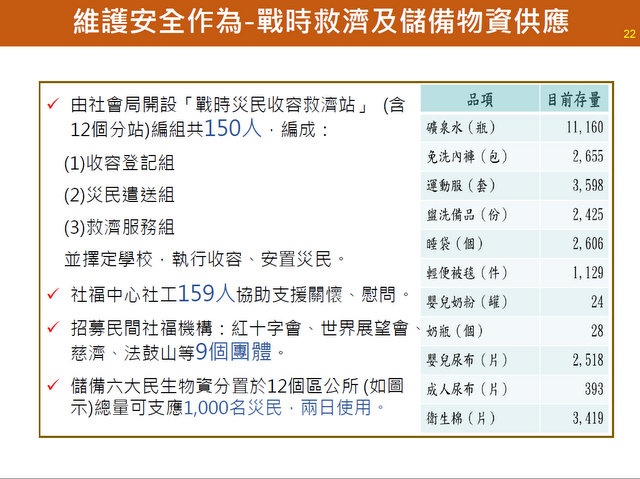Click the 品項 column header
This screenshot has height=479, width=640.
pyautogui.click(x=480, y=100)
